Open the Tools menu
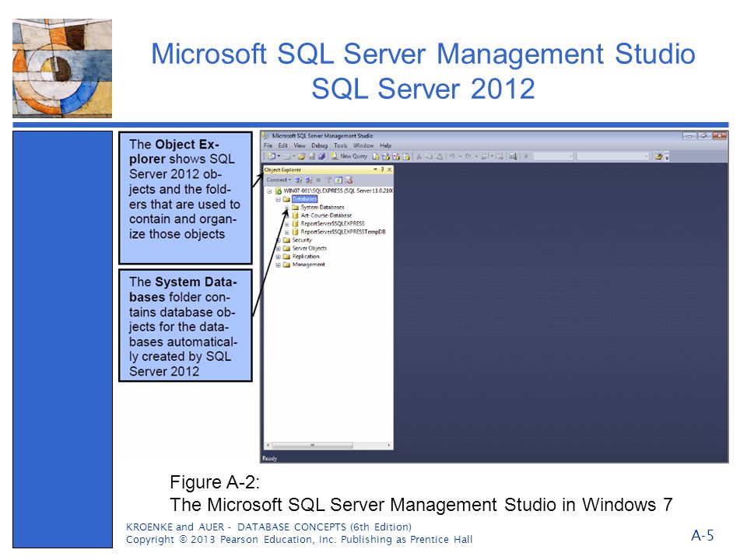 [340, 145]
